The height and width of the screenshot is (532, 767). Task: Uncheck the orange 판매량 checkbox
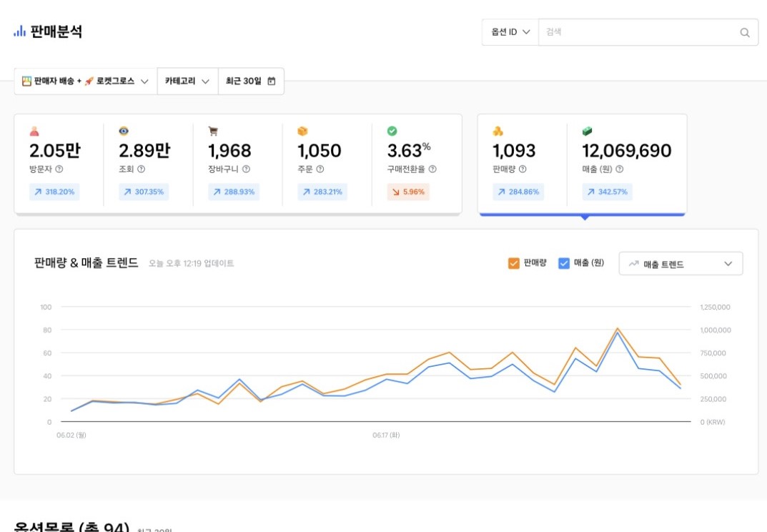(x=513, y=263)
